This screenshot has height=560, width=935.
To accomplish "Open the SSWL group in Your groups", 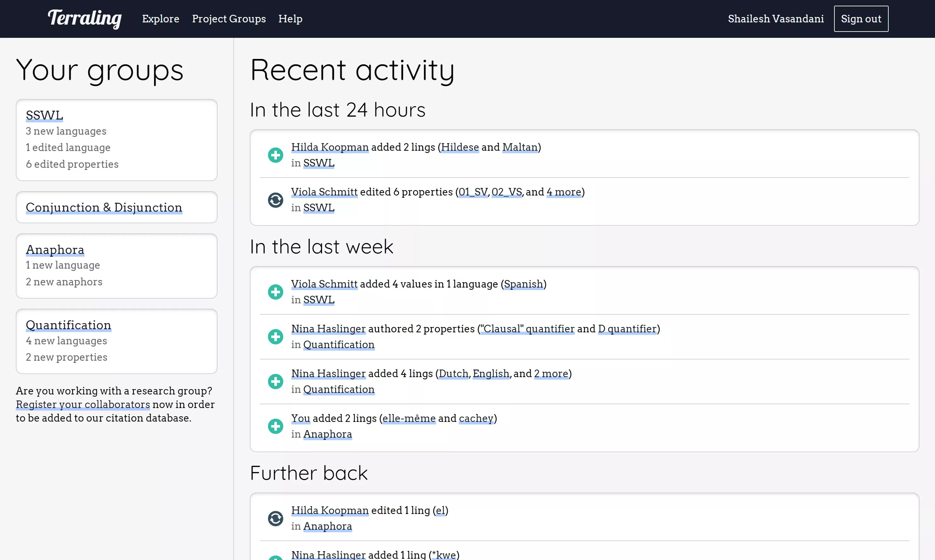I will click(44, 115).
